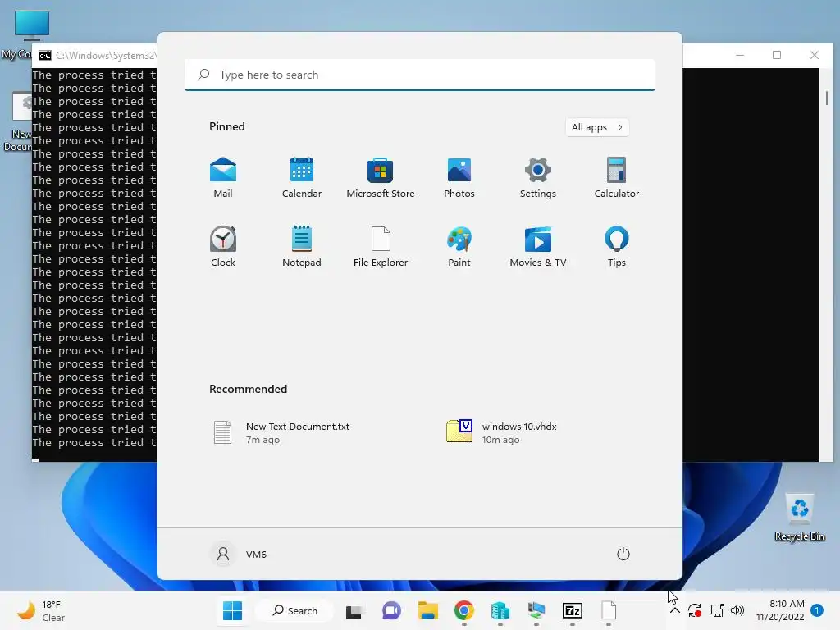Viewport: 840px width, 630px height.
Task: Open the weather widget showing 18°F
Action: pyautogui.click(x=41, y=610)
